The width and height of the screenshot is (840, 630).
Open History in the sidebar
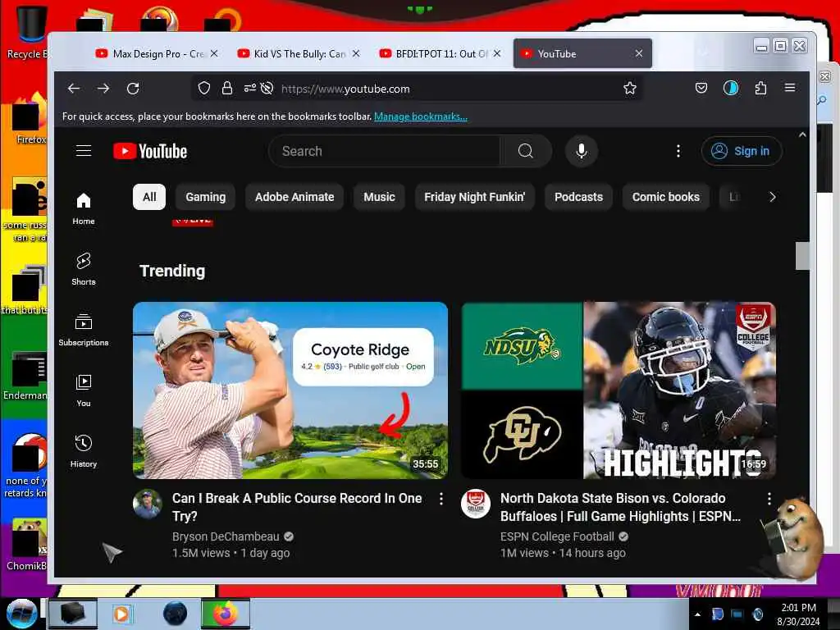click(x=84, y=451)
